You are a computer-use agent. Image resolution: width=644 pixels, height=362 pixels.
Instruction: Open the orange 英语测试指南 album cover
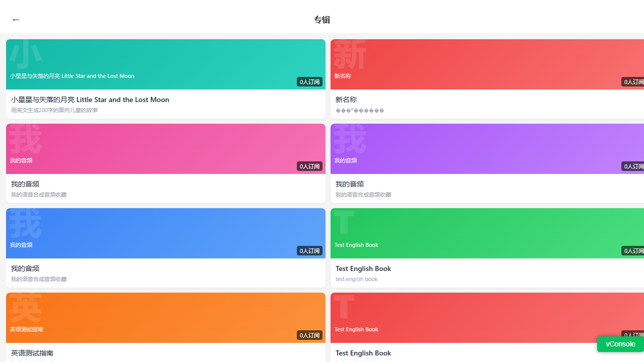click(x=166, y=318)
